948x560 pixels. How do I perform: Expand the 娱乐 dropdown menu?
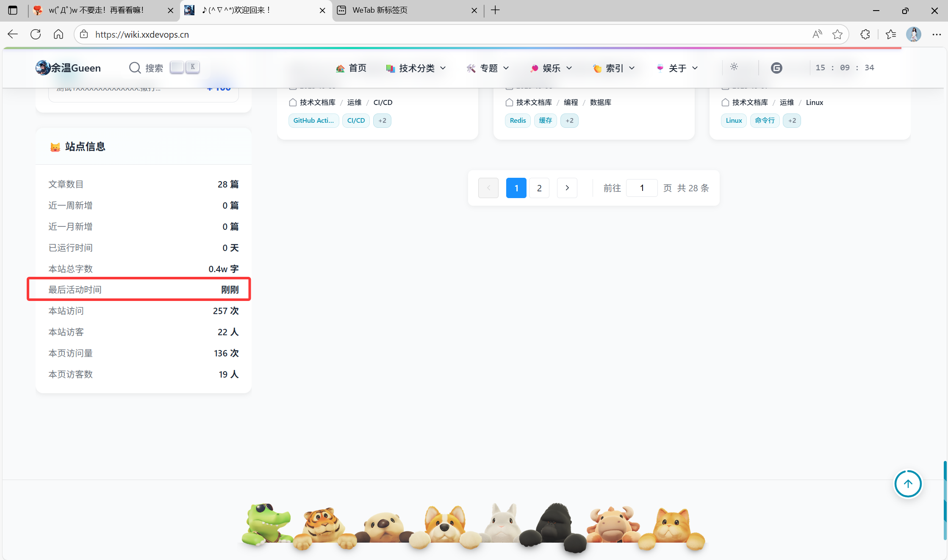tap(551, 68)
